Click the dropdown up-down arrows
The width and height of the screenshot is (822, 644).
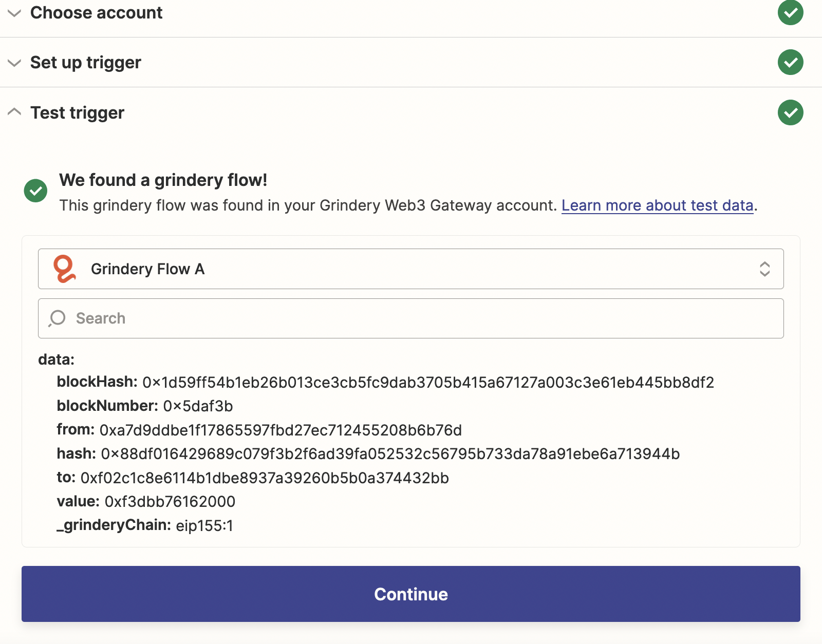coord(764,269)
